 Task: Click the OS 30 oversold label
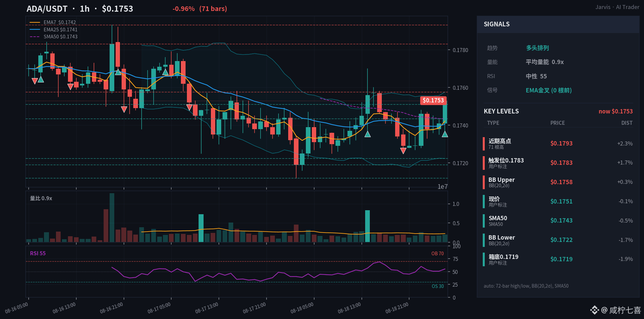click(438, 286)
